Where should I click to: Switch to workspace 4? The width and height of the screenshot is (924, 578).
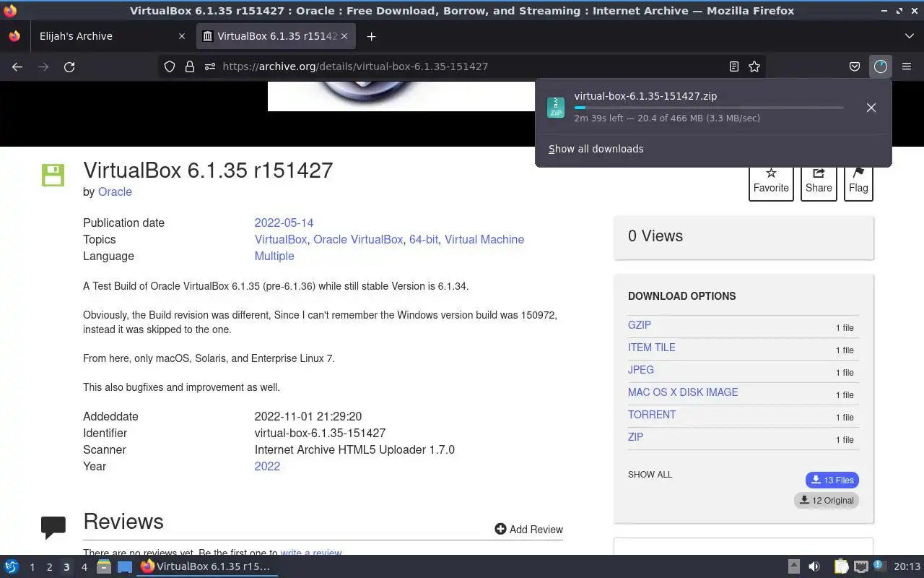pyautogui.click(x=84, y=567)
